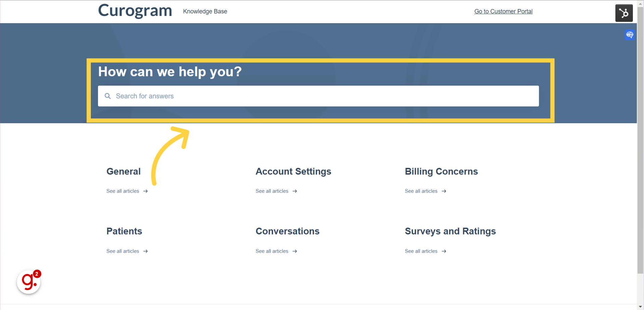The width and height of the screenshot is (644, 310).
Task: See all articles under Billing Concerns
Action: pos(421,191)
